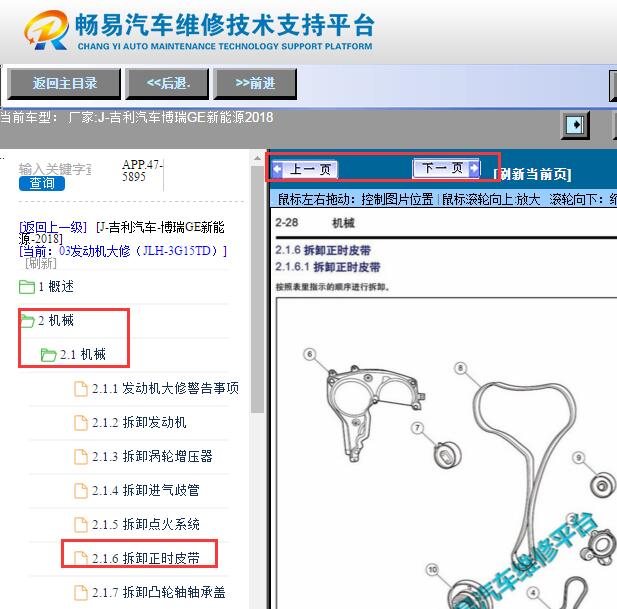Click the page icon beside 2.1.2
Screen dimensions: 617x609
(81, 423)
